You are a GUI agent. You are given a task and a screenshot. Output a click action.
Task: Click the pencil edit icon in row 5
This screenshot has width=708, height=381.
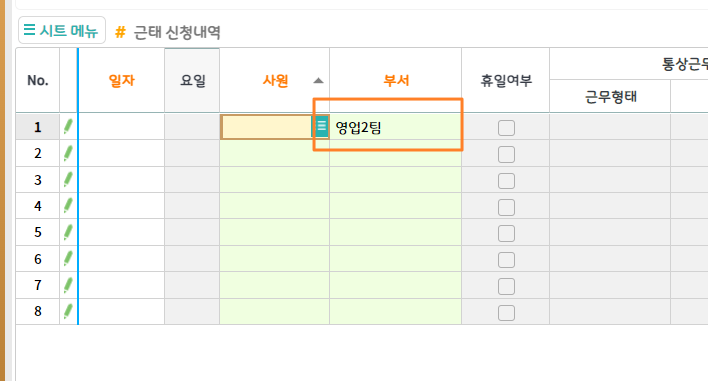pos(68,232)
